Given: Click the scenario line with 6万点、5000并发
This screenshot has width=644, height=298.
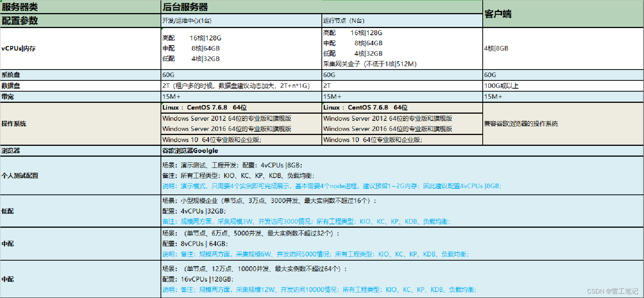Looking at the screenshot, I should click(251, 233).
